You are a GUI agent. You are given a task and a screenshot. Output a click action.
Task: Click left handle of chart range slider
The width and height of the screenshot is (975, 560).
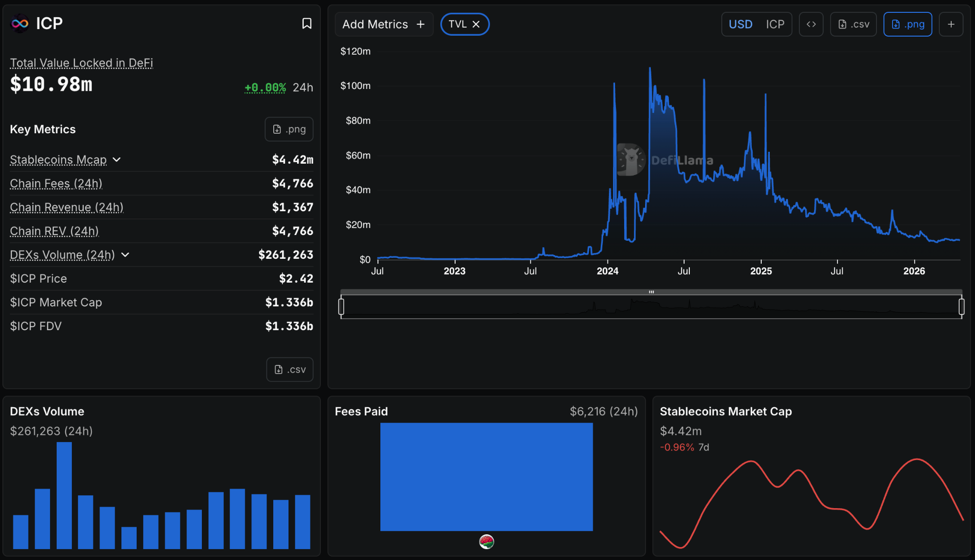click(x=341, y=306)
